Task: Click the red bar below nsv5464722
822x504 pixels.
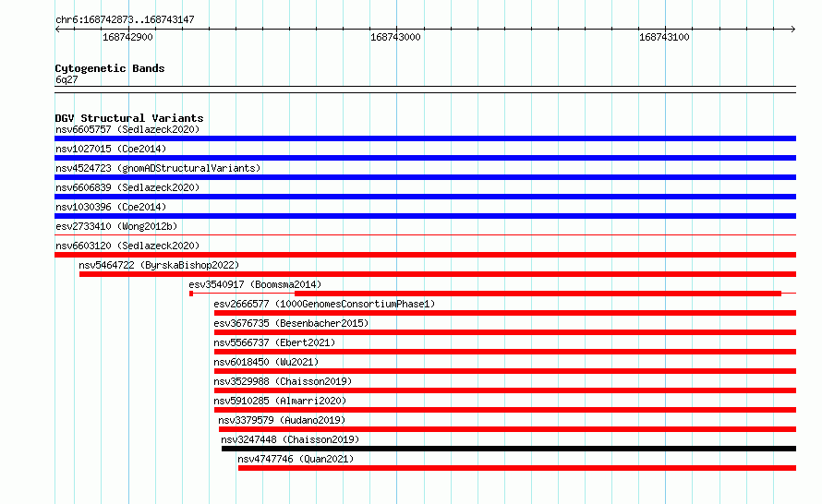Action: (438, 274)
